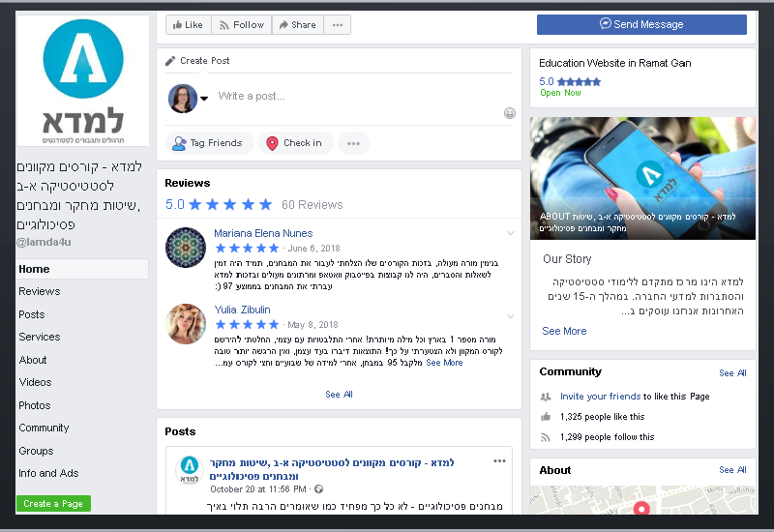
Task: Click the @lamda4u username
Action: coord(44,242)
